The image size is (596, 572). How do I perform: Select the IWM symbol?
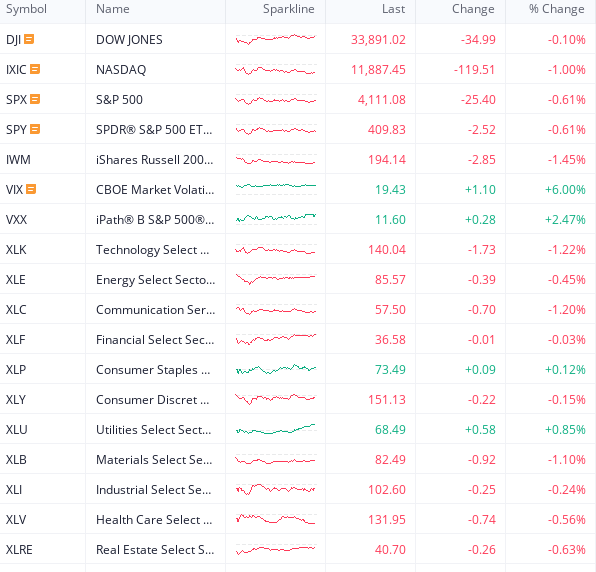(18, 160)
